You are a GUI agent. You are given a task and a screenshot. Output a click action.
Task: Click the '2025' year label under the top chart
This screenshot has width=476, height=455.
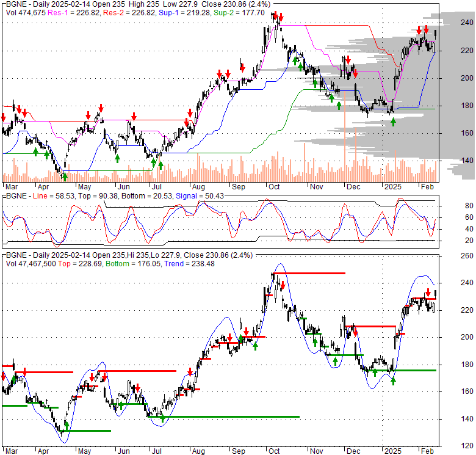pyautogui.click(x=393, y=187)
